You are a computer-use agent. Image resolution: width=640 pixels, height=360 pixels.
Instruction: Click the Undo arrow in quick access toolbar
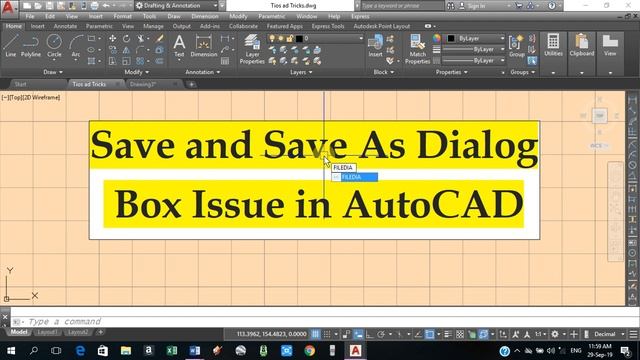tap(106, 6)
